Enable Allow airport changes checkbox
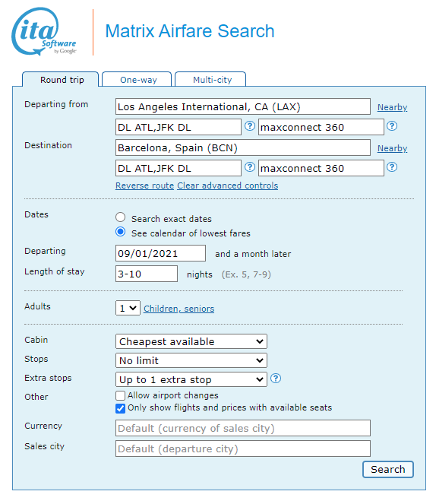 (120, 396)
